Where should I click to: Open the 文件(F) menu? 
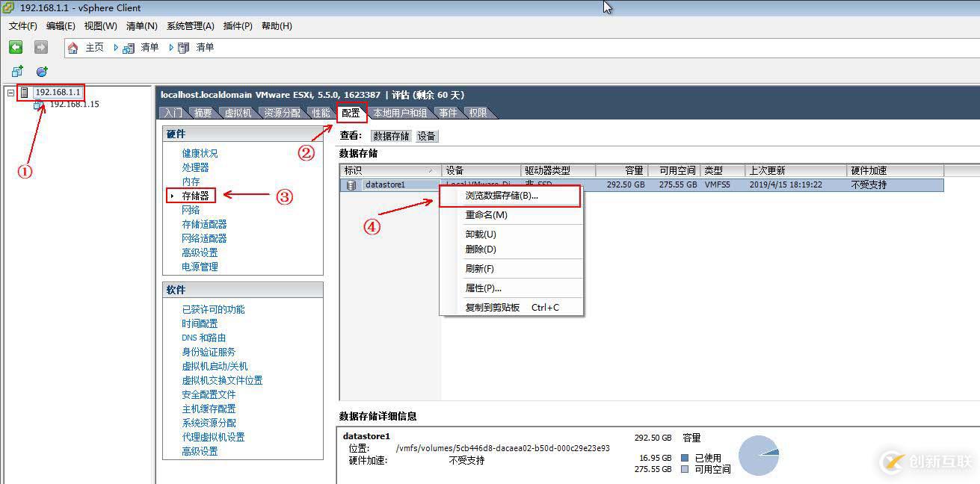(23, 26)
